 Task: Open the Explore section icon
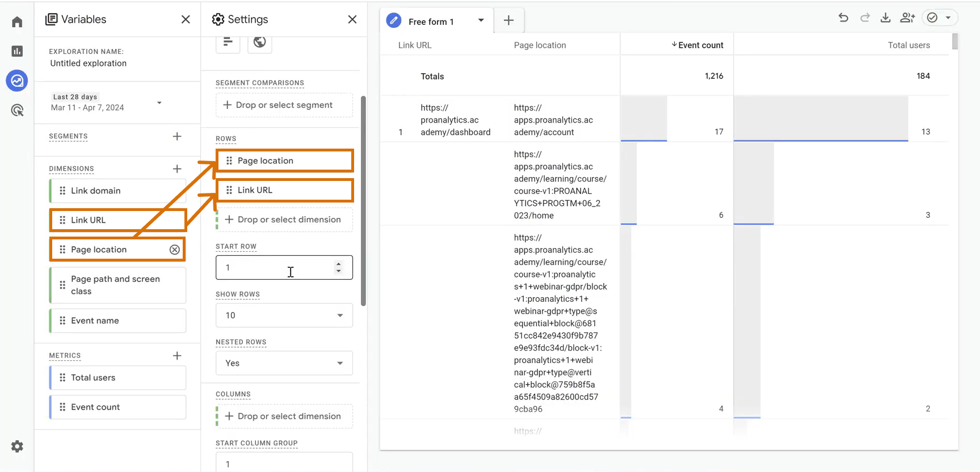[17, 81]
